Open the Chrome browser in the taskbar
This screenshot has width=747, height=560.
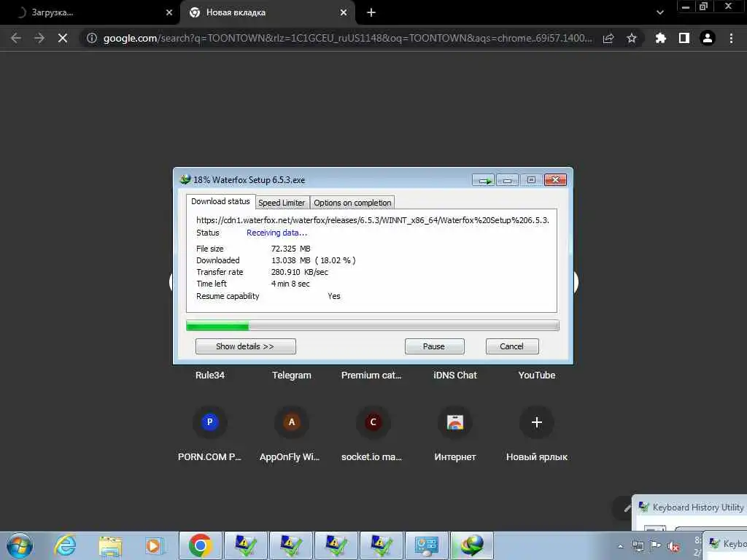[x=201, y=545]
